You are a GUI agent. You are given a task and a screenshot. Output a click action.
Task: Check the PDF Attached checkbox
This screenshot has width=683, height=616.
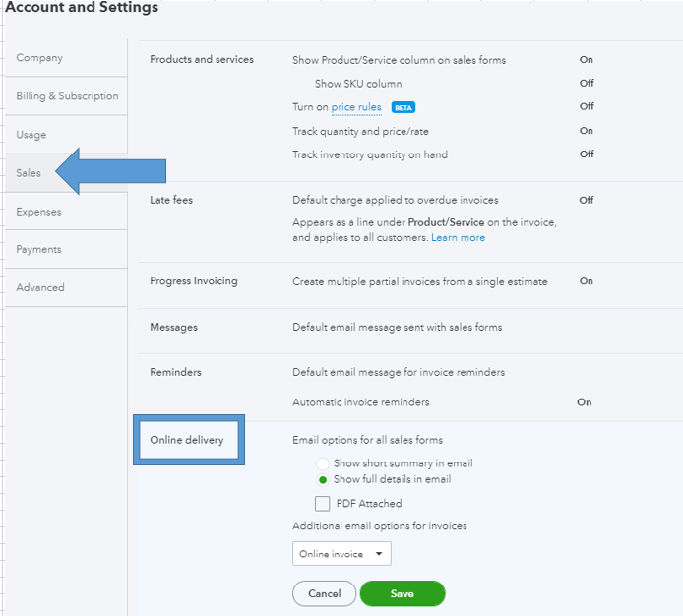323,504
